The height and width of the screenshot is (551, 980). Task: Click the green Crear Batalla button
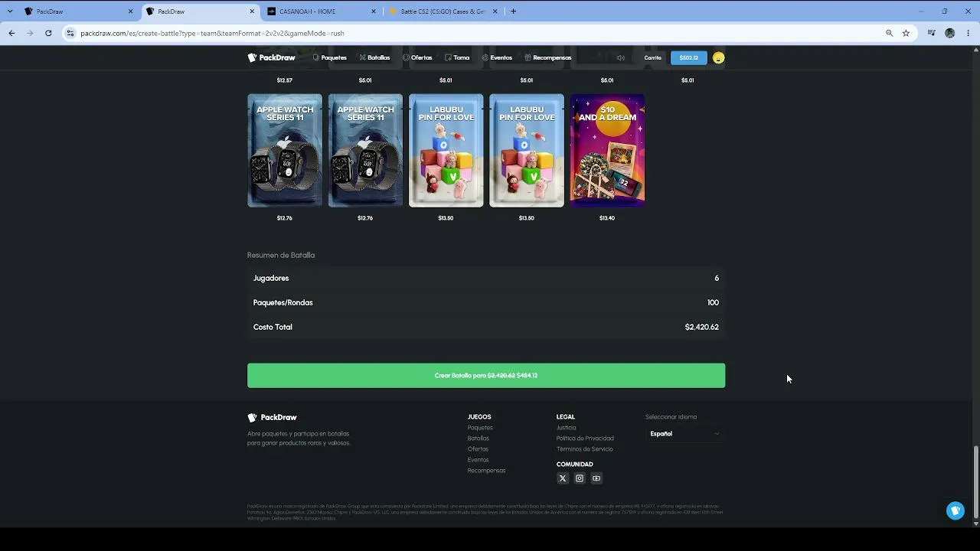[x=486, y=376]
